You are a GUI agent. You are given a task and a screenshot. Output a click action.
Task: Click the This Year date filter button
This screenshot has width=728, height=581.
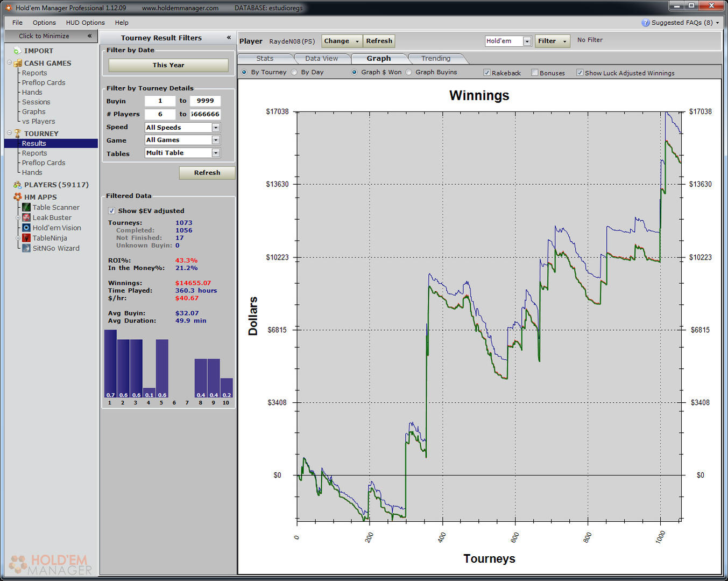[x=168, y=65]
